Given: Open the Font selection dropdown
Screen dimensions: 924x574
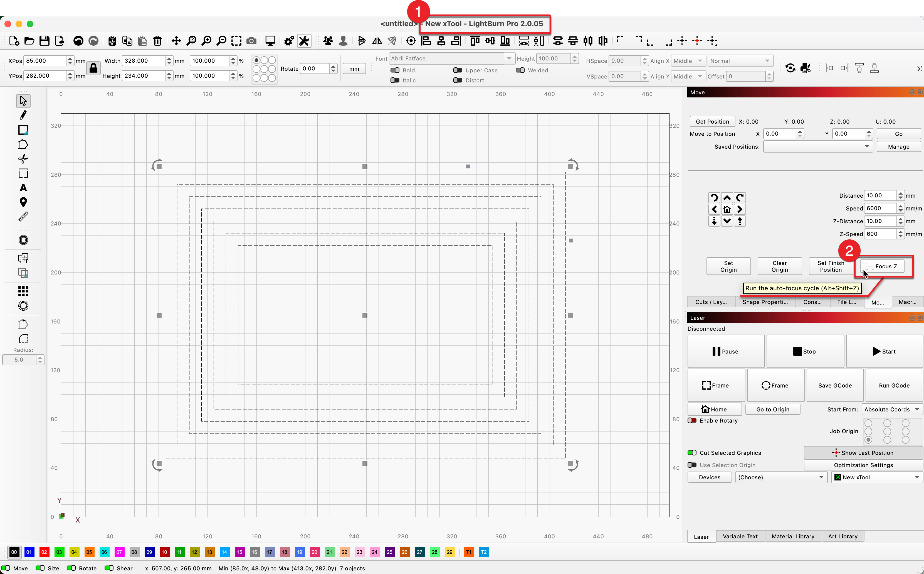Looking at the screenshot, I should point(451,58).
